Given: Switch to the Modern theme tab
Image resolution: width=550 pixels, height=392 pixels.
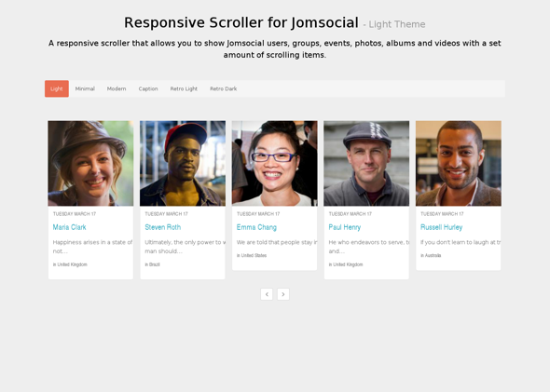Looking at the screenshot, I should pos(117,88).
